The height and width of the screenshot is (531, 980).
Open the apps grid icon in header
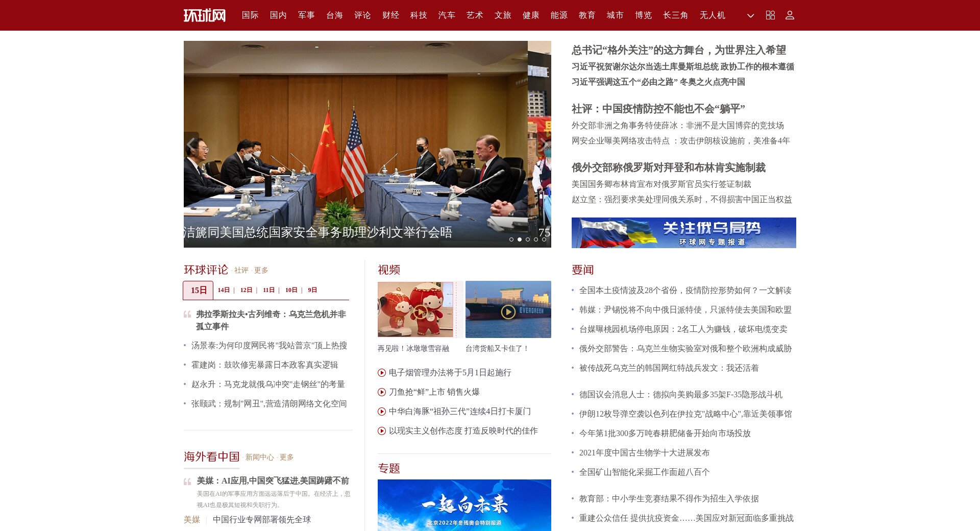(770, 15)
